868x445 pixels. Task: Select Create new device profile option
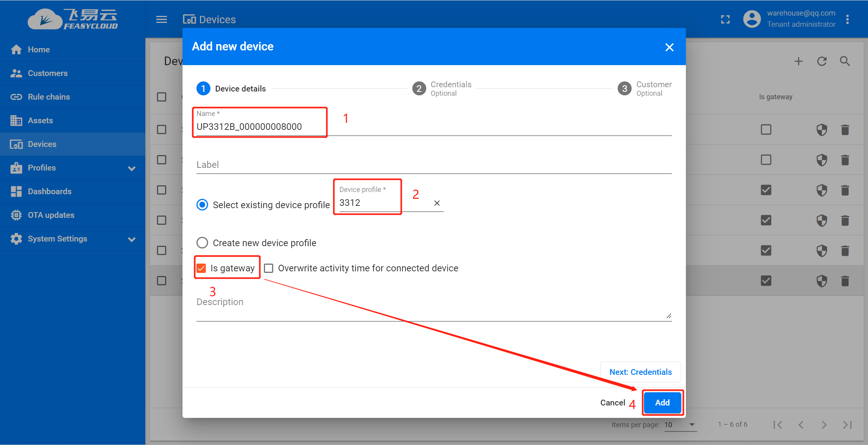pyautogui.click(x=202, y=243)
